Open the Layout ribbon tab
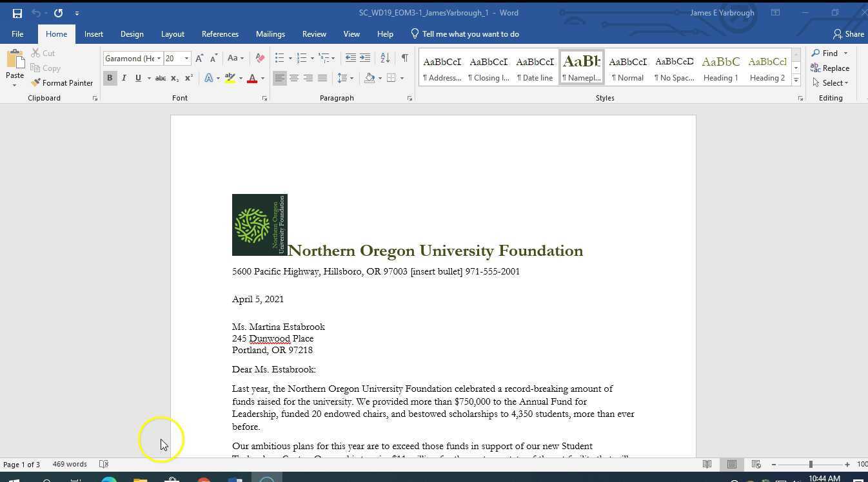This screenshot has height=482, width=868. (x=172, y=34)
